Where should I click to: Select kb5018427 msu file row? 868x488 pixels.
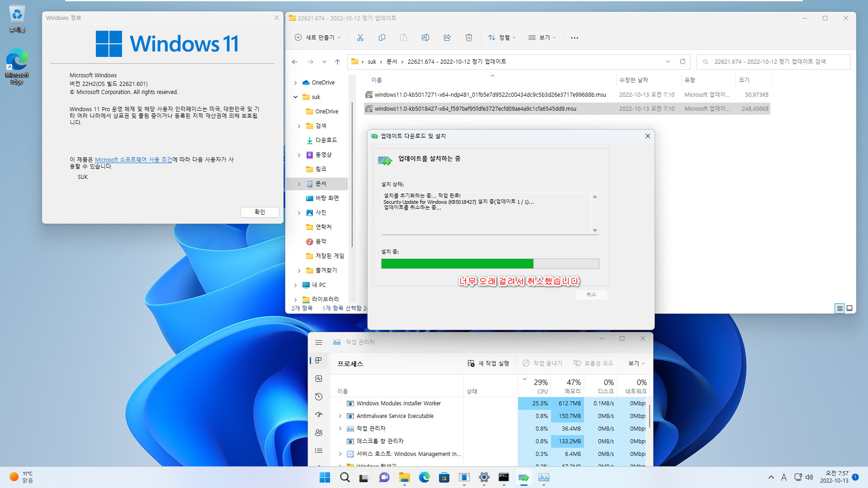[567, 109]
